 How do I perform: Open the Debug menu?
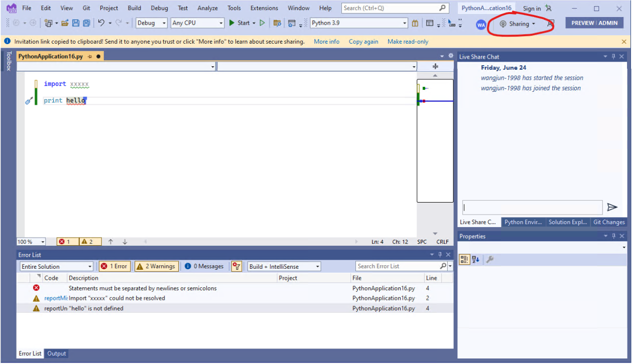tap(159, 8)
